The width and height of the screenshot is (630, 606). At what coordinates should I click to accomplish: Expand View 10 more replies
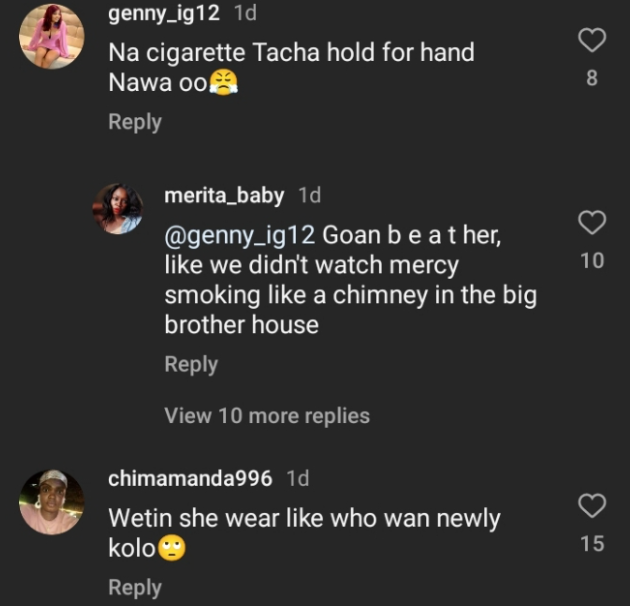click(267, 416)
